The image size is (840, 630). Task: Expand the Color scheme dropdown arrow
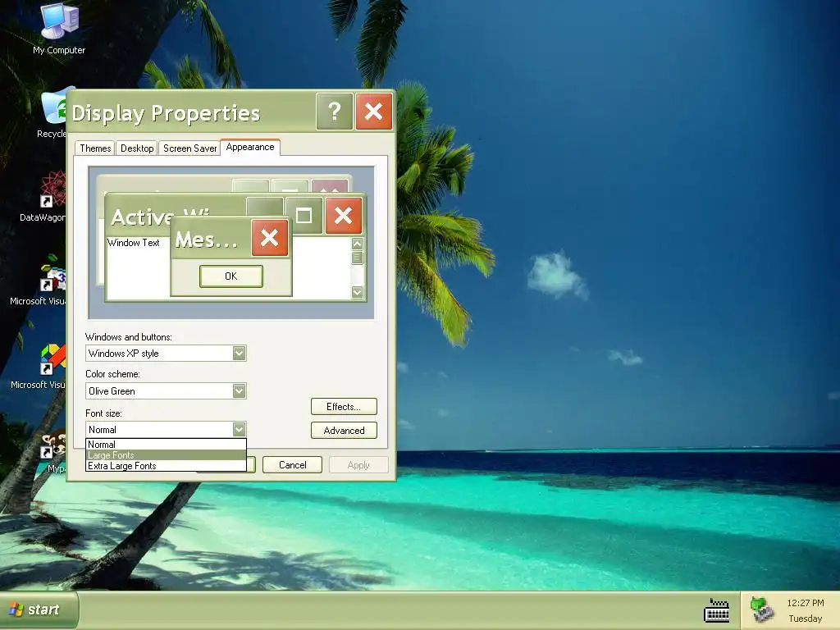239,391
